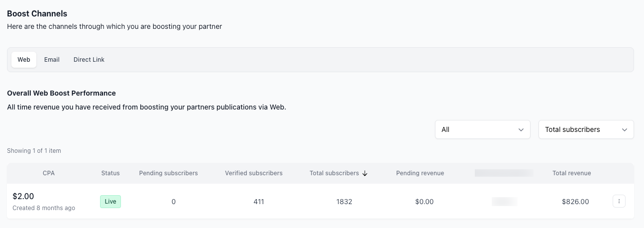Click the CPA column header

49,173
